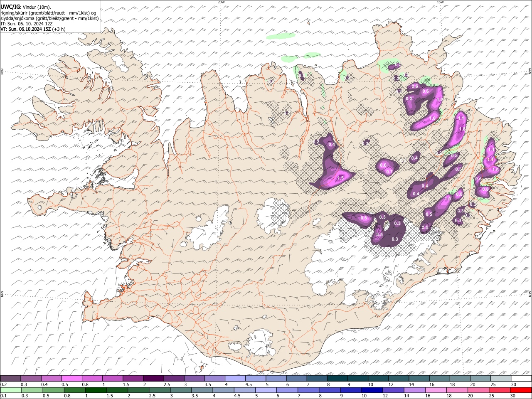Click the pale green 0.1–0.3 bottom legend swatch
The image size is (532, 399).
coord(11,390)
